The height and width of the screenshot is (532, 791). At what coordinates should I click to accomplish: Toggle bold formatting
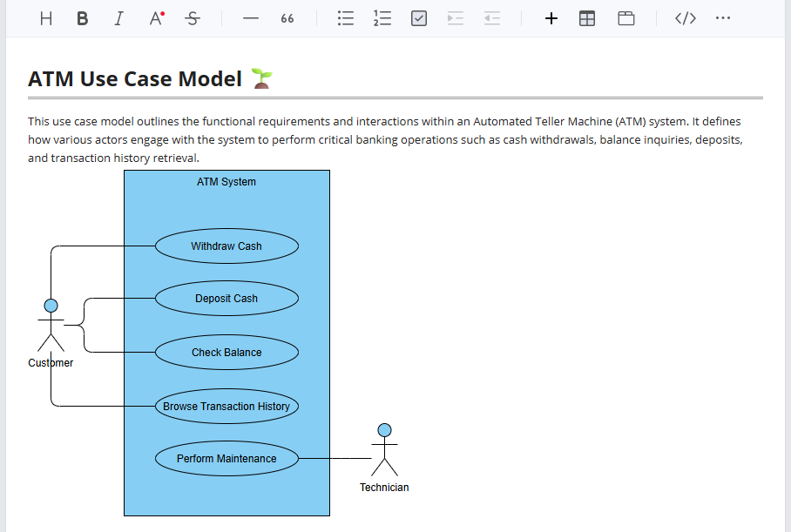(82, 18)
